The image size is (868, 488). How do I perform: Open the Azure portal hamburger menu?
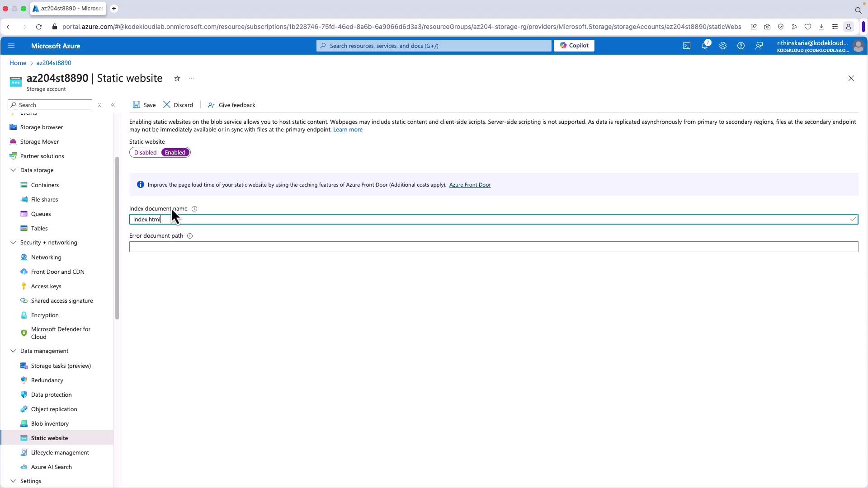click(x=11, y=46)
